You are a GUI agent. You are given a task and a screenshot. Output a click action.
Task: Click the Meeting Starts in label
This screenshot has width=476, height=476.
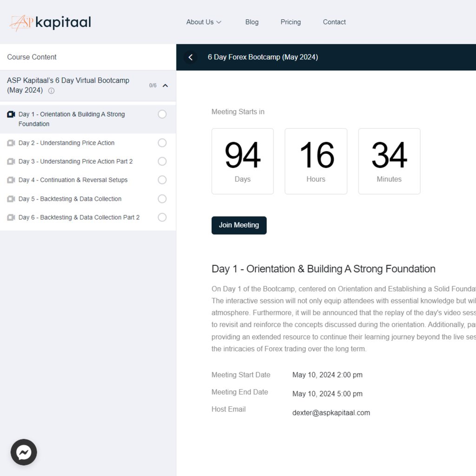pos(238,112)
